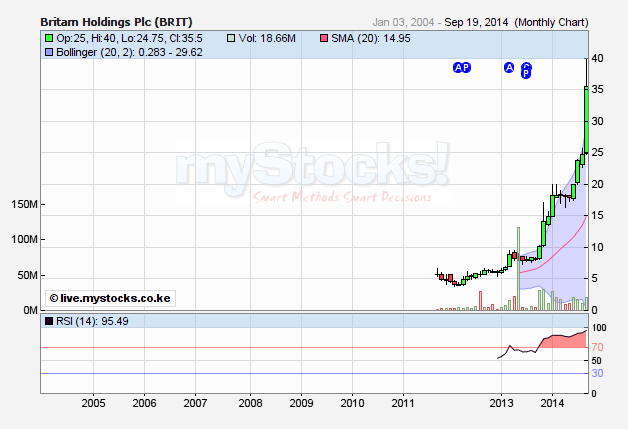Click the 'C' event marker
This screenshot has height=429, width=628.
527,67
